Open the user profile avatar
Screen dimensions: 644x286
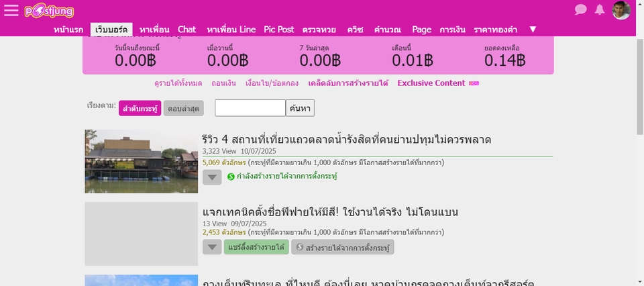click(x=621, y=11)
